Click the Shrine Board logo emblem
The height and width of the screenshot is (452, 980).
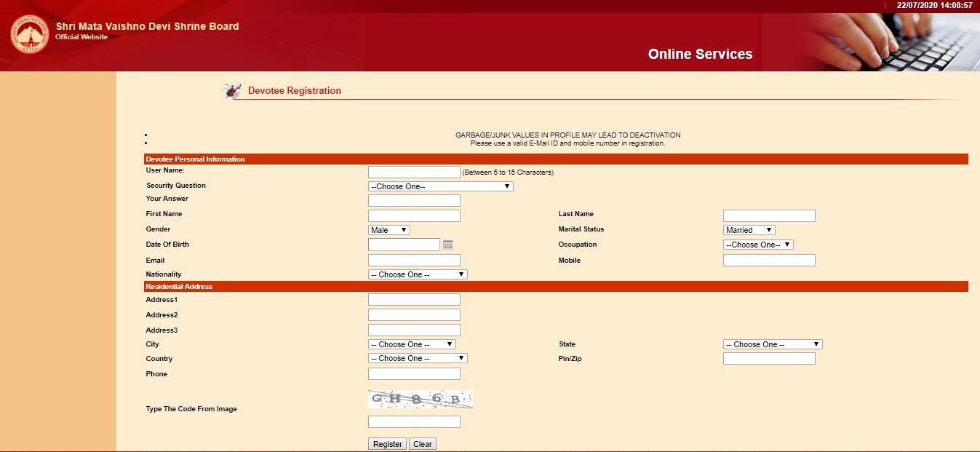[x=29, y=35]
